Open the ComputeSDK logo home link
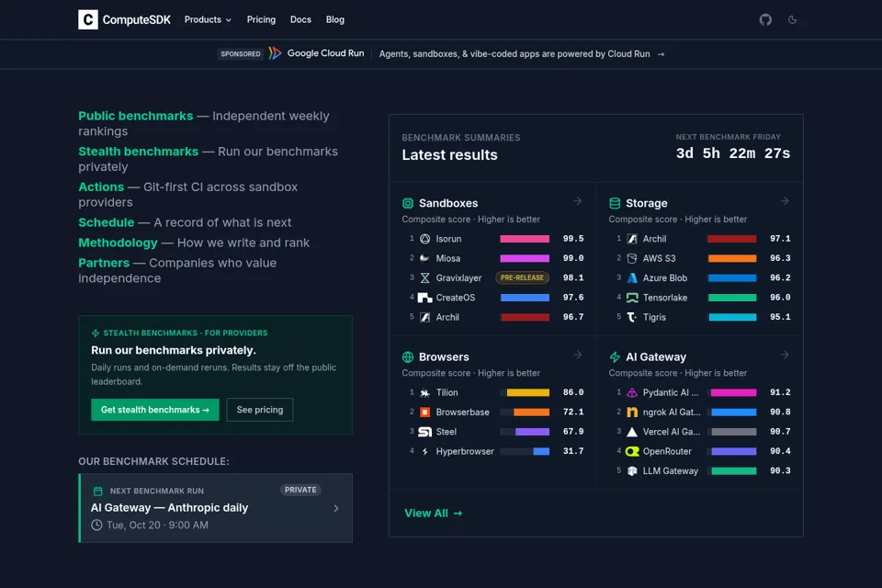The height and width of the screenshot is (588, 882). (x=124, y=19)
